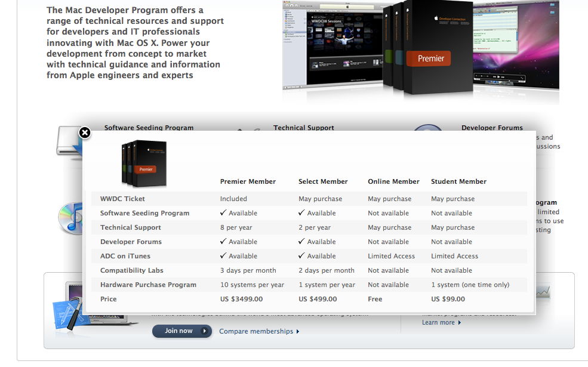Click the US $99.00 Student price
588x367 pixels.
coord(448,299)
